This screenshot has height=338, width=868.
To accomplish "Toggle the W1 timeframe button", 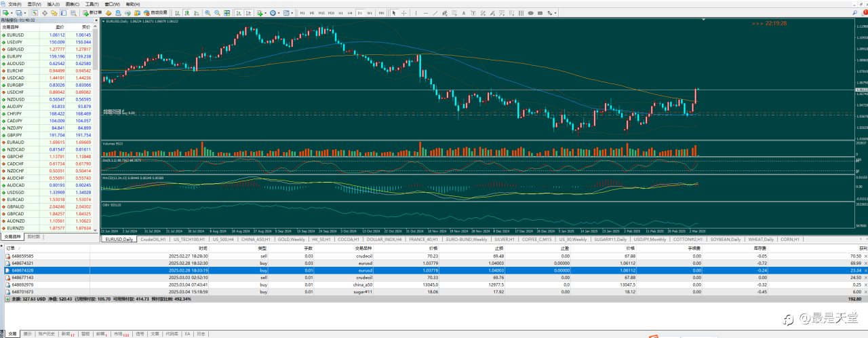I will [x=369, y=12].
